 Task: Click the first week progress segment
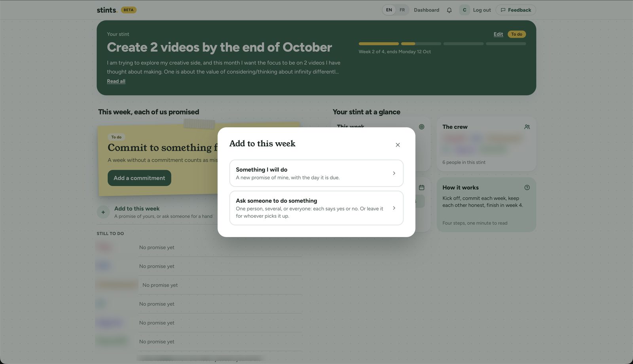click(379, 44)
